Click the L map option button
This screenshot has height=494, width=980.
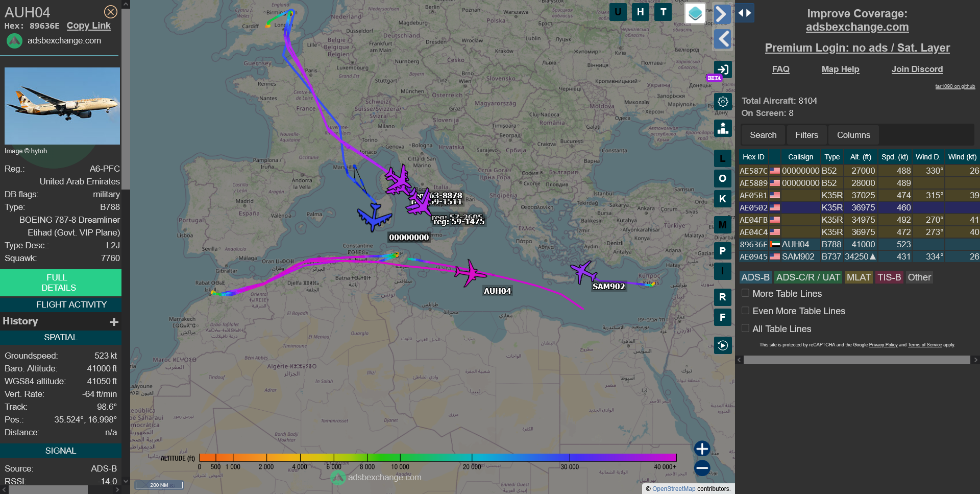[723, 158]
